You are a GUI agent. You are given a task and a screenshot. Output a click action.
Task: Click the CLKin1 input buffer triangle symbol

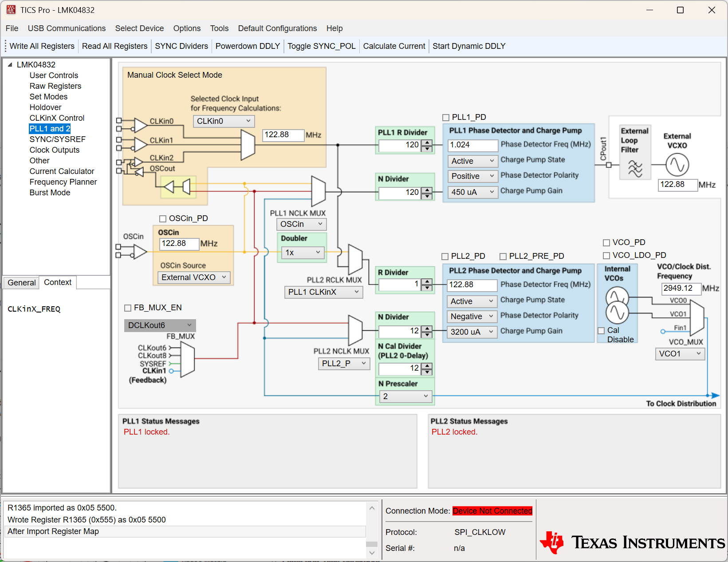pos(141,144)
